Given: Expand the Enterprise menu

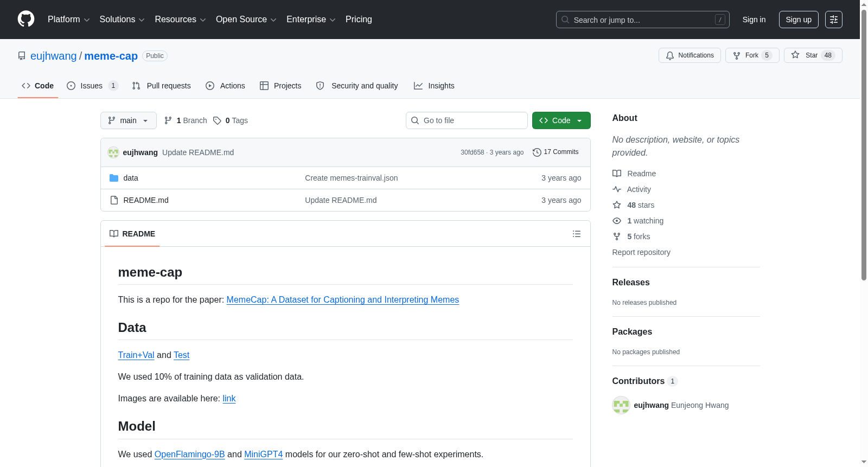Looking at the screenshot, I should pos(311,20).
